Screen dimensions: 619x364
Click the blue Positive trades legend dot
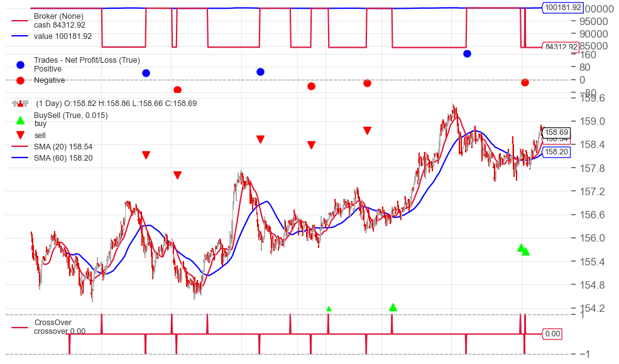(x=20, y=65)
